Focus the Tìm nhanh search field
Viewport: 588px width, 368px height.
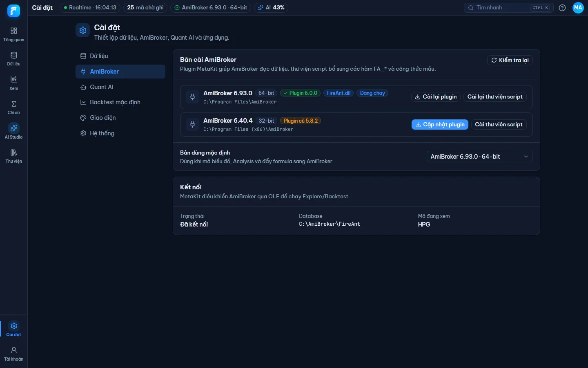click(509, 8)
